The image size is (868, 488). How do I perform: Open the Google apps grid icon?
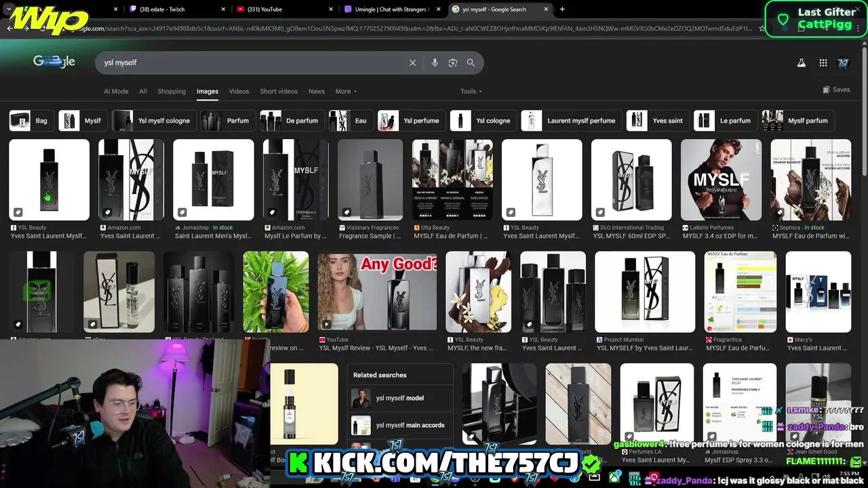[823, 62]
